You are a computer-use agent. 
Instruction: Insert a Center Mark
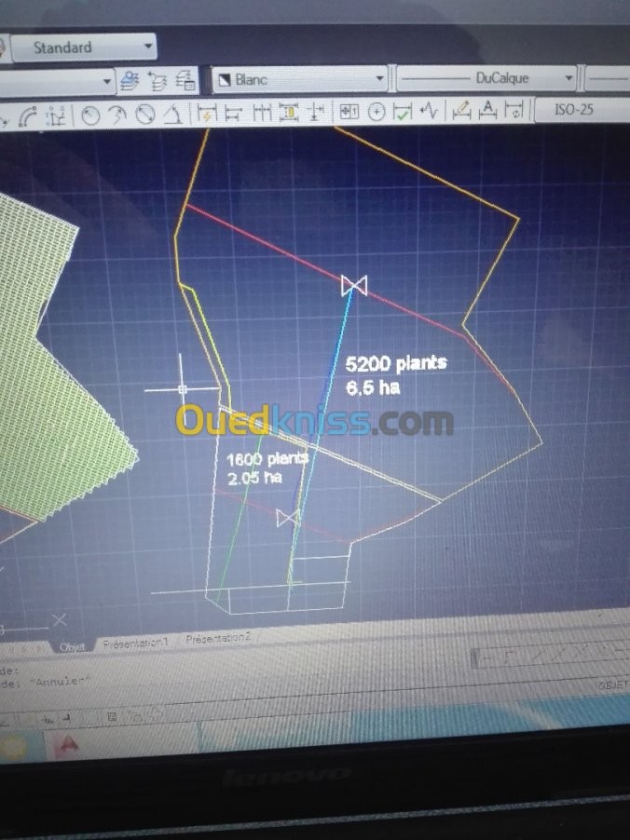[377, 112]
